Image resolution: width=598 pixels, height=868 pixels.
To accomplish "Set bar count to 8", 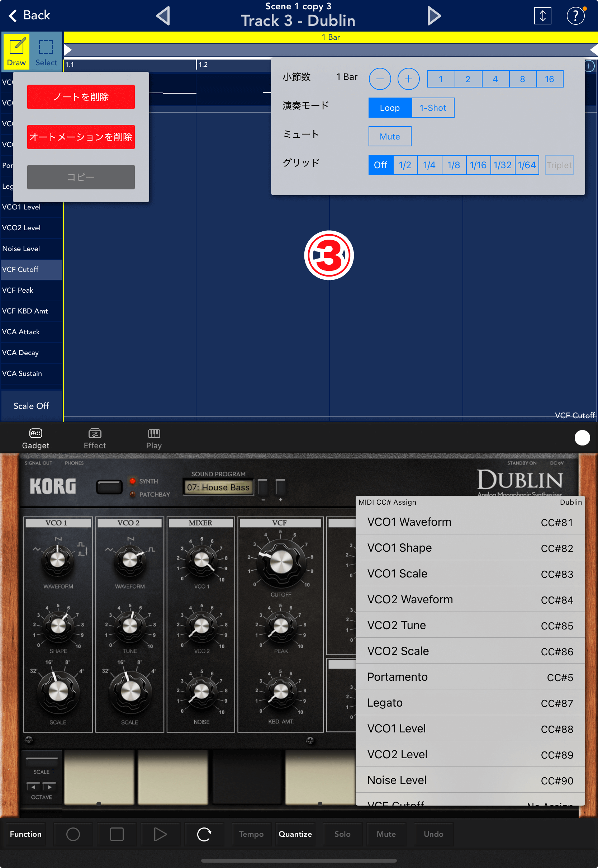I will click(x=522, y=79).
